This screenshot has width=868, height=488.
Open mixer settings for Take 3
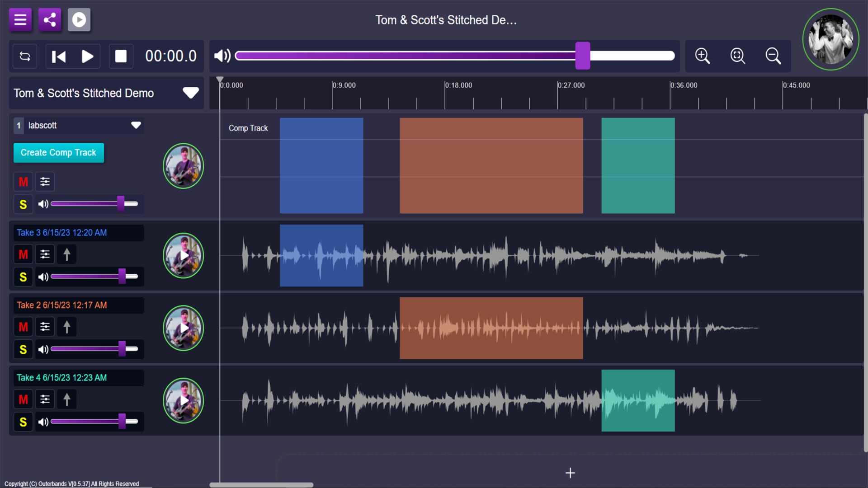45,254
